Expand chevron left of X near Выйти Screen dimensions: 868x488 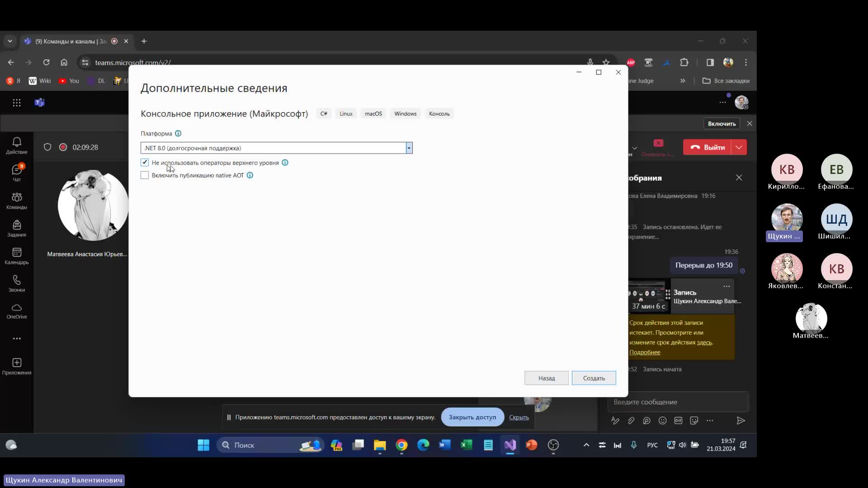pos(635,148)
